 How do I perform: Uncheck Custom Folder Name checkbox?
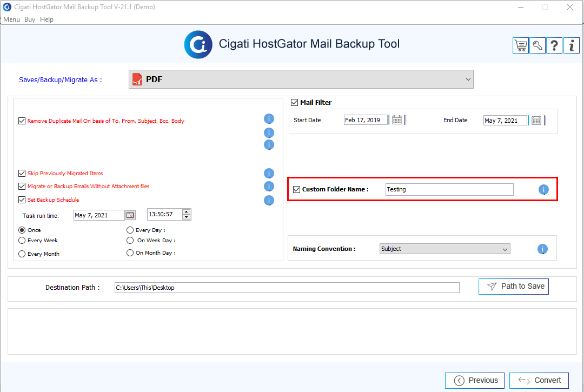pyautogui.click(x=296, y=189)
